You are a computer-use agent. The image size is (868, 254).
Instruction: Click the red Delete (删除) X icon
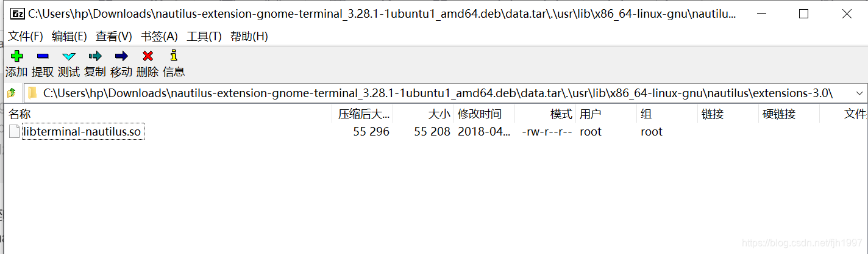point(148,56)
